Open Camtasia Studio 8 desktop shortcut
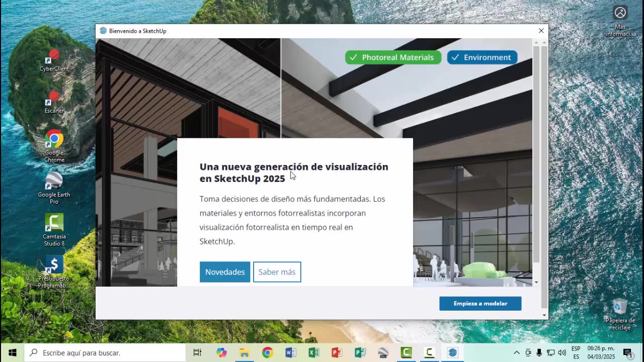644x362 pixels. [x=54, y=230]
